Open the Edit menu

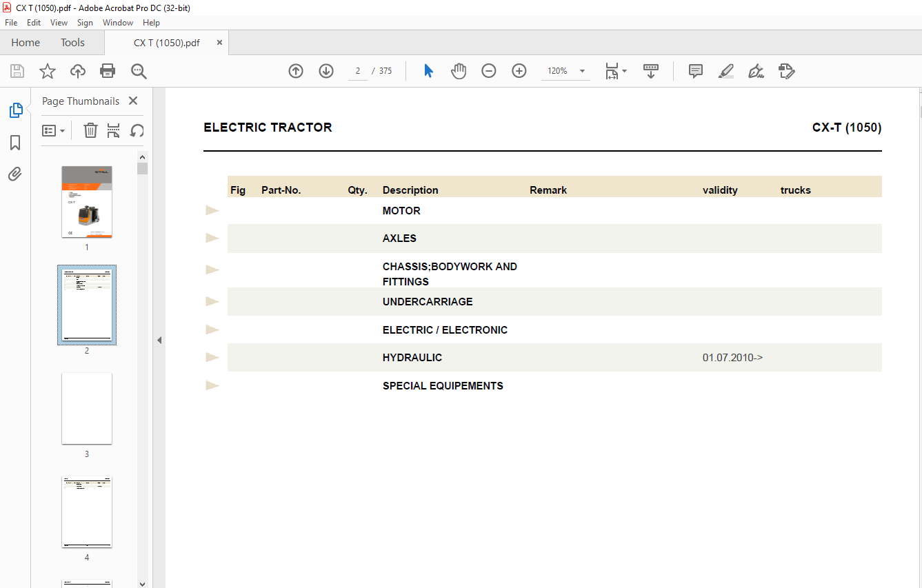pyautogui.click(x=34, y=23)
